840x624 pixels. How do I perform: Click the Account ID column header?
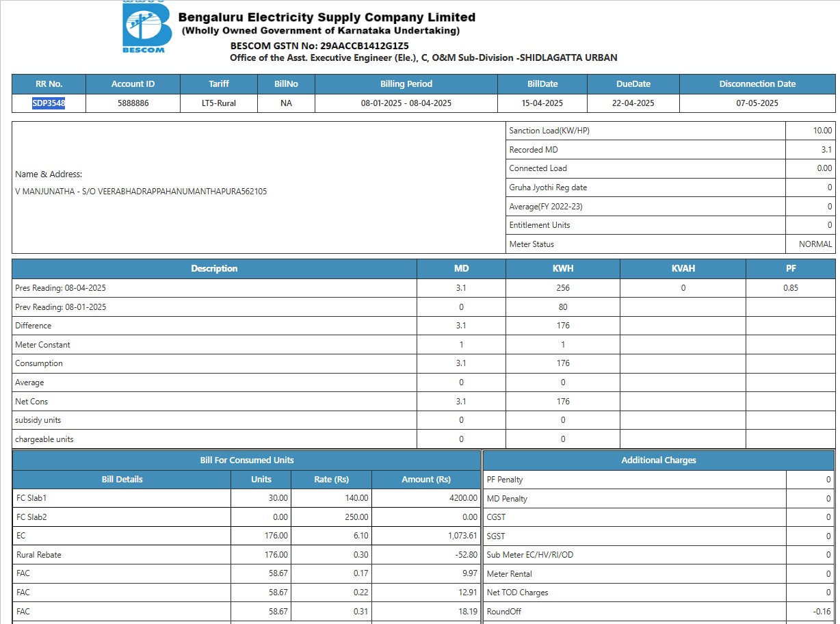coord(133,84)
